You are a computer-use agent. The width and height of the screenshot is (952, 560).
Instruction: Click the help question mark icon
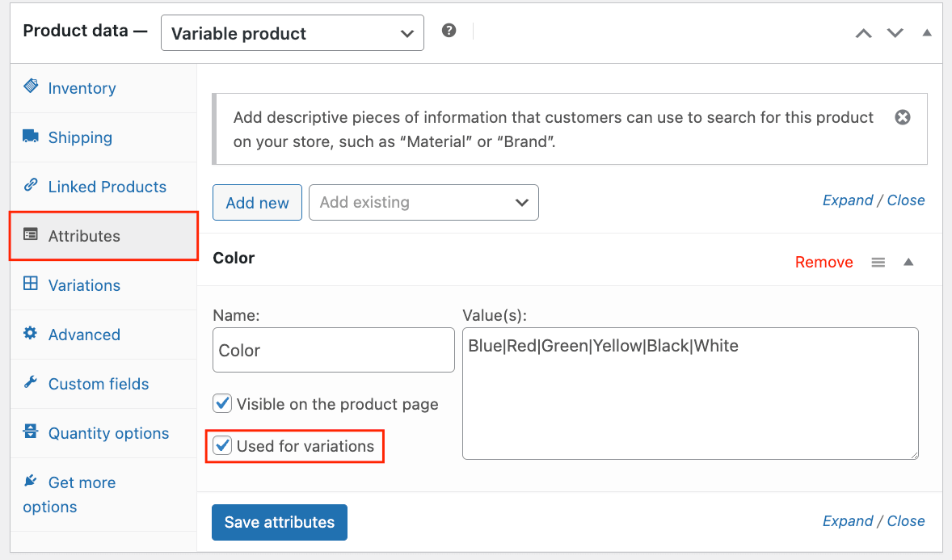click(x=449, y=31)
